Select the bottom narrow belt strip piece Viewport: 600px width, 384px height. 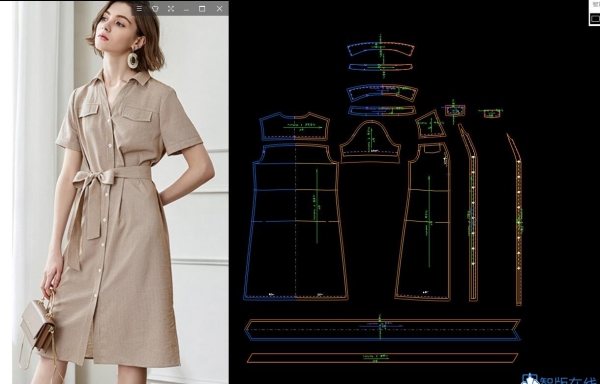[382, 358]
